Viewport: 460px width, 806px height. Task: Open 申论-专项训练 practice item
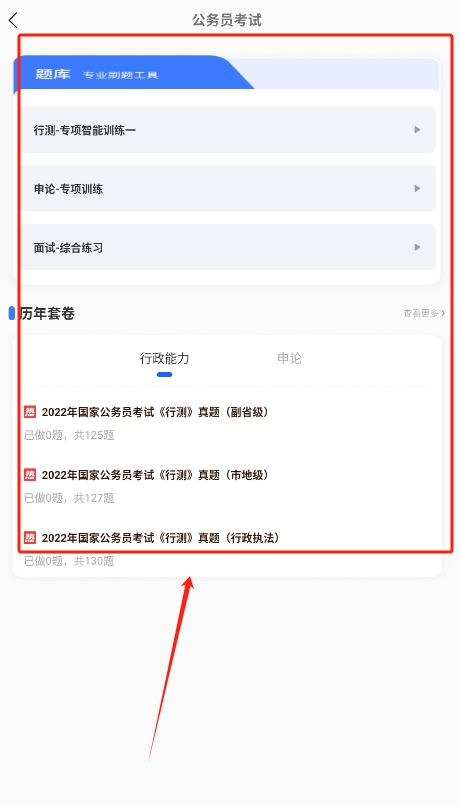tap(228, 189)
